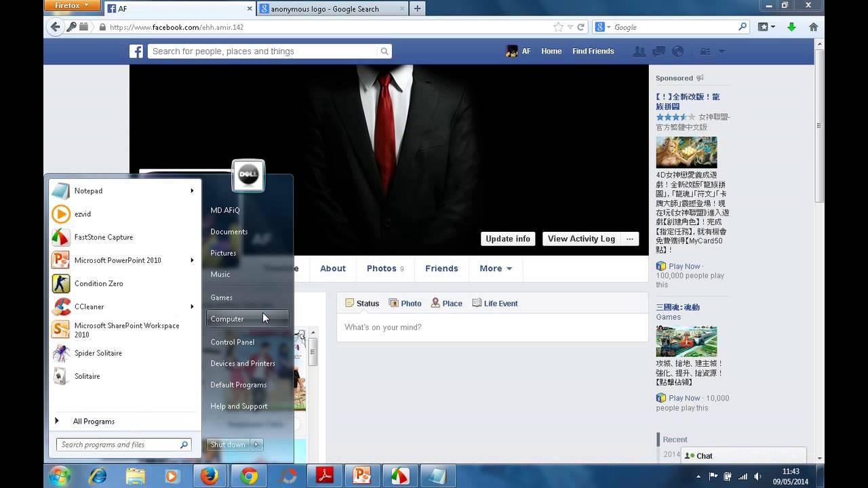Switch to Firefox on the taskbar
The width and height of the screenshot is (868, 488).
tap(210, 476)
